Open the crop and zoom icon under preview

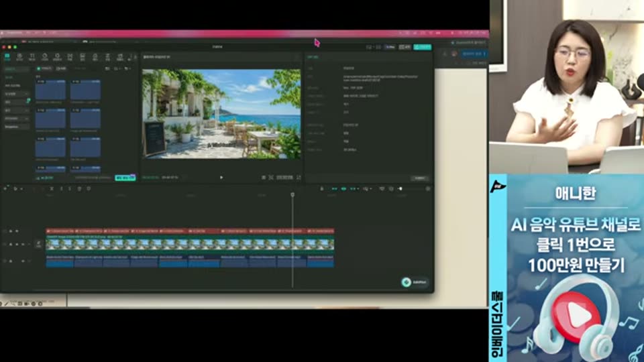pyautogui.click(x=271, y=177)
